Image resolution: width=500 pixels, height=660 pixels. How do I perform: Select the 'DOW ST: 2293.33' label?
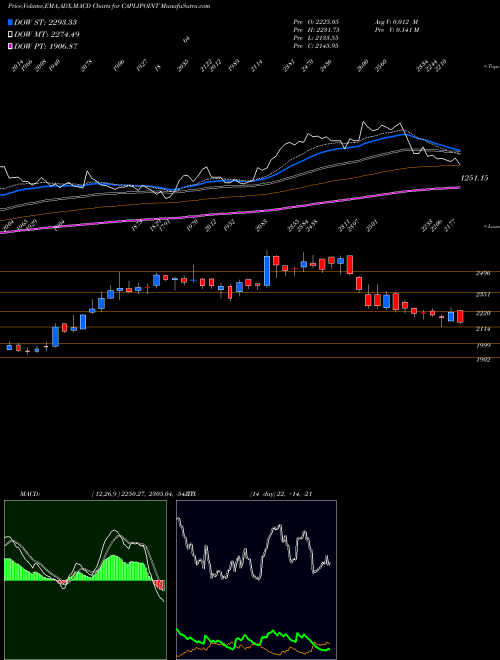tap(45, 22)
